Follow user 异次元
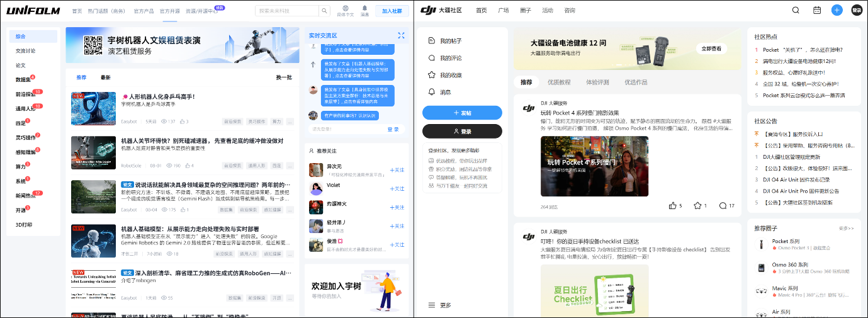The width and height of the screenshot is (868, 318). pyautogui.click(x=397, y=170)
